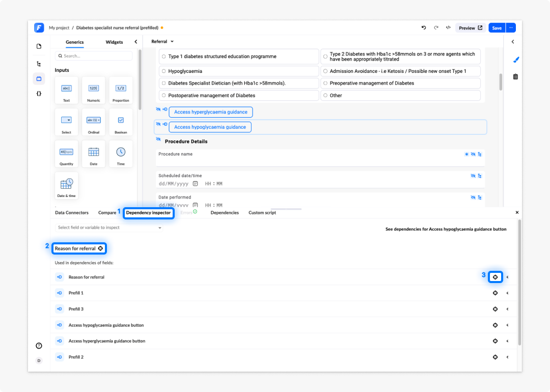The height and width of the screenshot is (392, 550).
Task: Expand the Prefill 3 row chevron
Action: click(x=508, y=309)
